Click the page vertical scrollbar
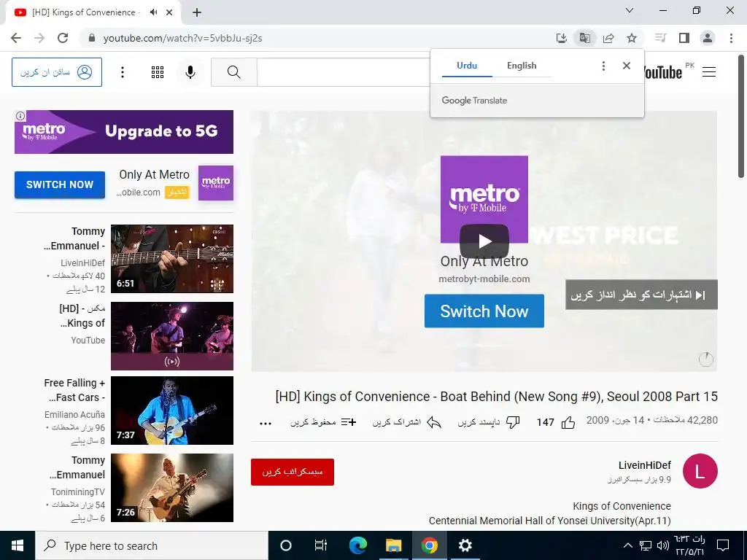 (741, 117)
